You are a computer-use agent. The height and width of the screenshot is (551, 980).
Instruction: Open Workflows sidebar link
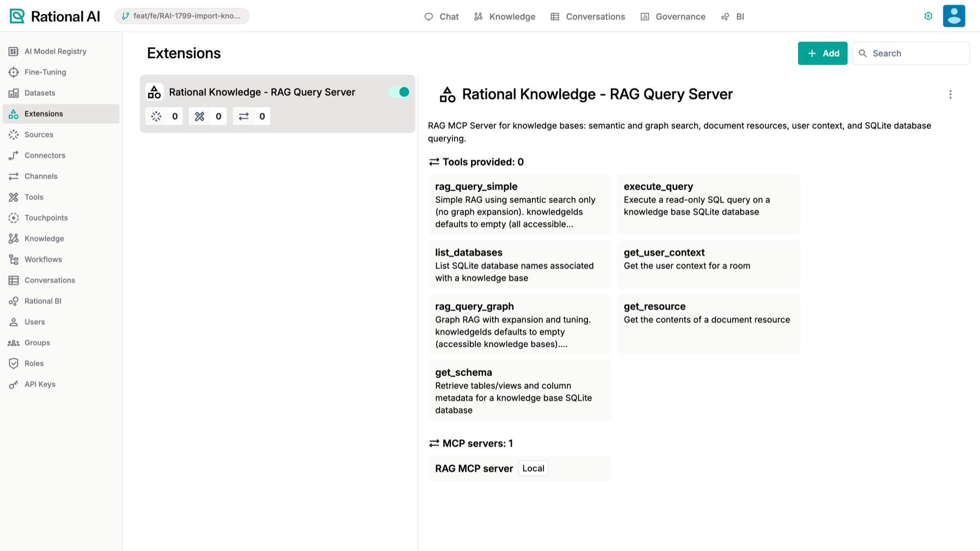point(61,260)
